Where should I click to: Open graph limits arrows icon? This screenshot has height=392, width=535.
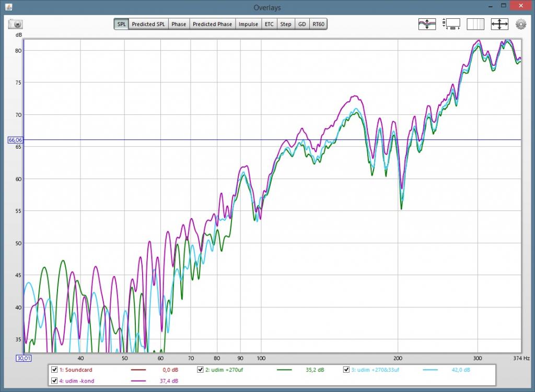click(x=499, y=24)
